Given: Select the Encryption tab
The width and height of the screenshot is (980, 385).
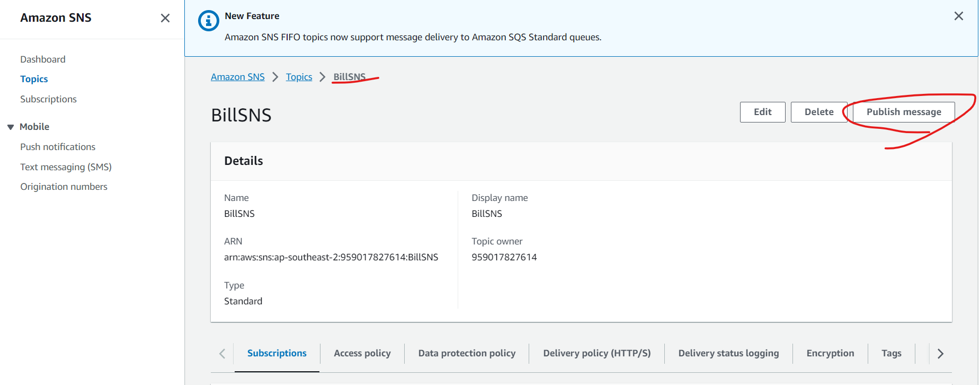Looking at the screenshot, I should [830, 354].
